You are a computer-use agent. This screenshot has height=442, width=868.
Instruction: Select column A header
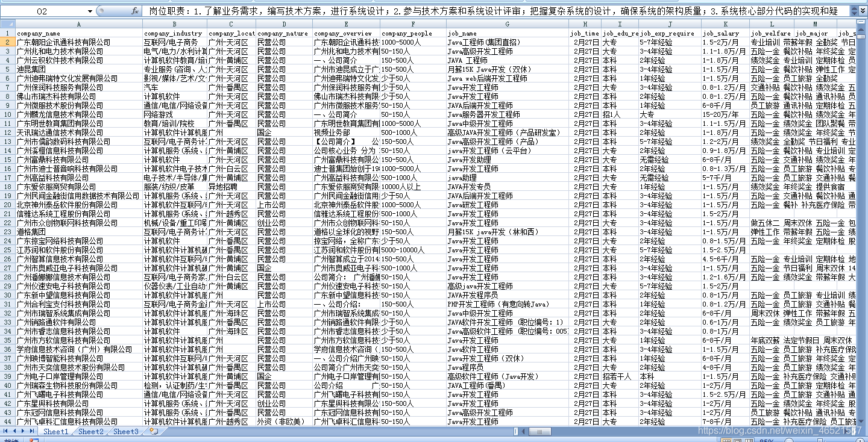coord(78,24)
